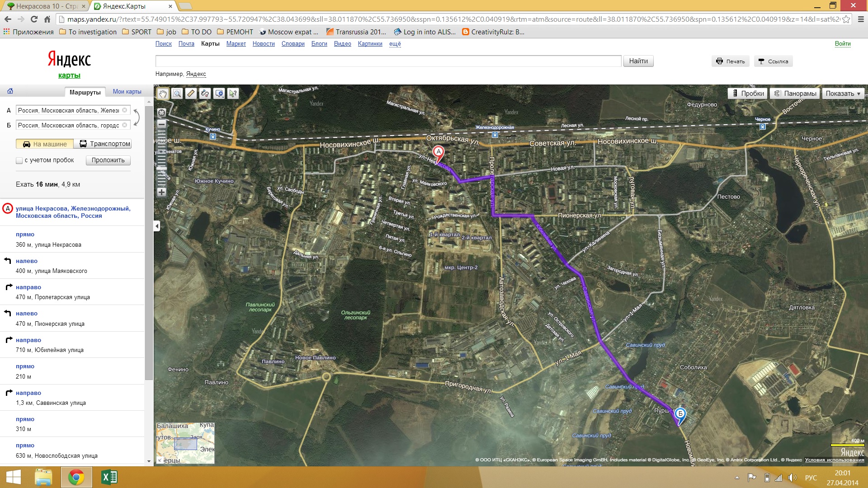
Task: Click the main search input field
Action: pos(388,61)
